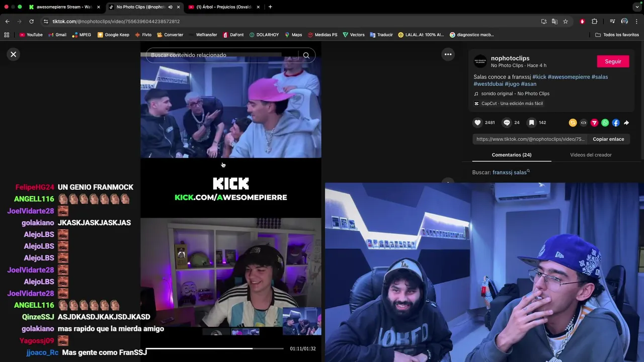
Task: Send to friends with red paper-plane icon
Action: click(x=594, y=123)
